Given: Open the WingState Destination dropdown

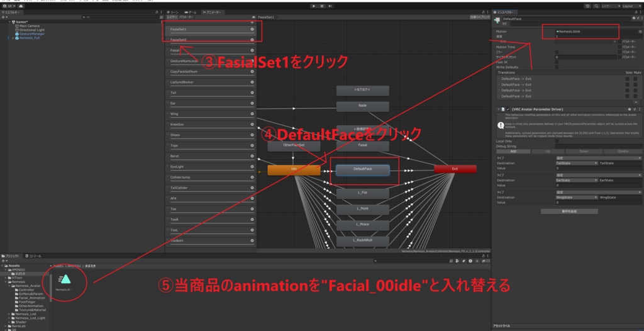Looking at the screenshot, I should 576,198.
